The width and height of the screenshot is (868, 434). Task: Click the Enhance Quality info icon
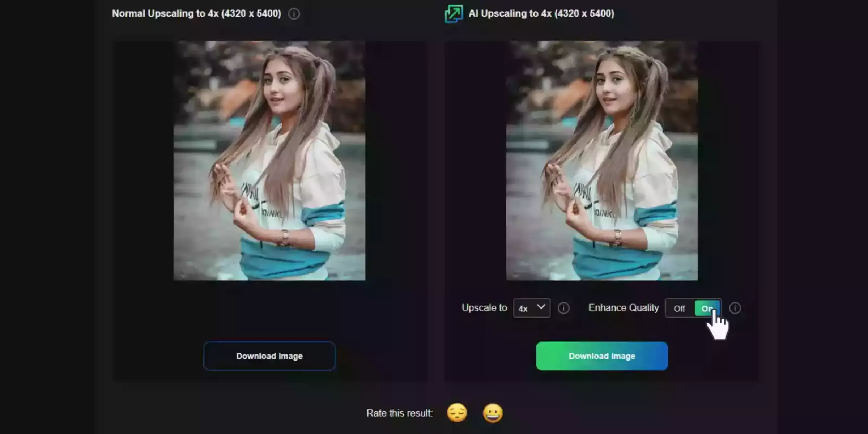pyautogui.click(x=735, y=308)
